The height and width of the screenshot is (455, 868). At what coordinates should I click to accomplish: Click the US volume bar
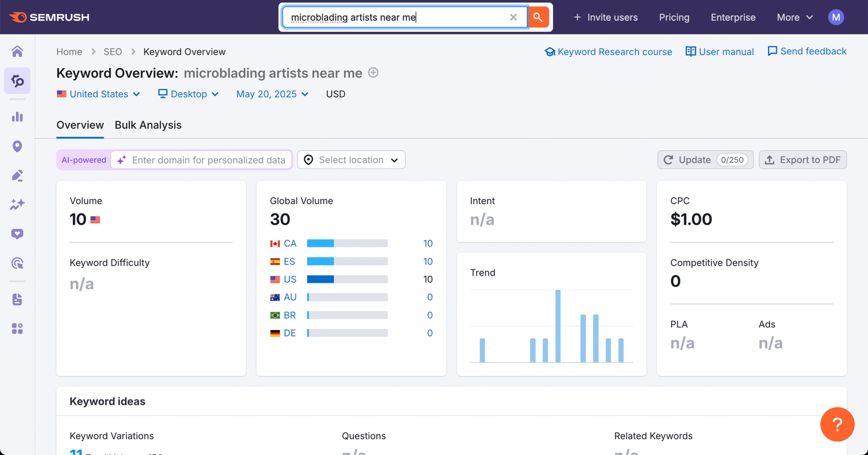click(347, 279)
